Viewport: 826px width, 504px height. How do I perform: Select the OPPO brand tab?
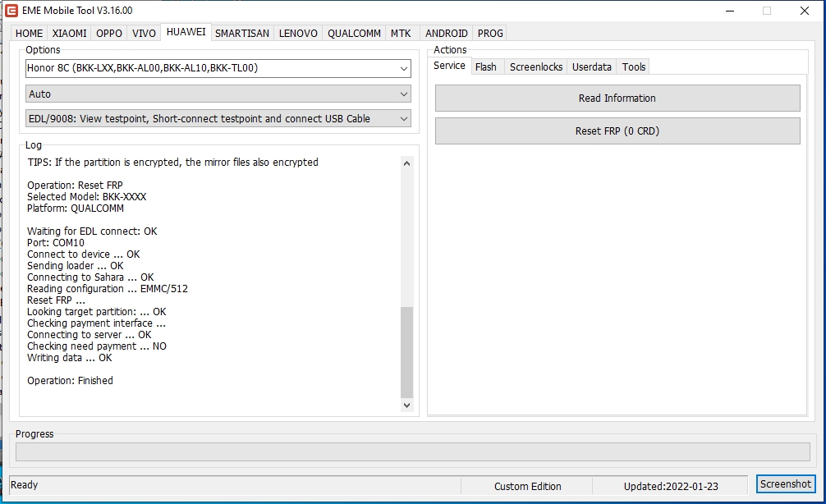coord(109,34)
